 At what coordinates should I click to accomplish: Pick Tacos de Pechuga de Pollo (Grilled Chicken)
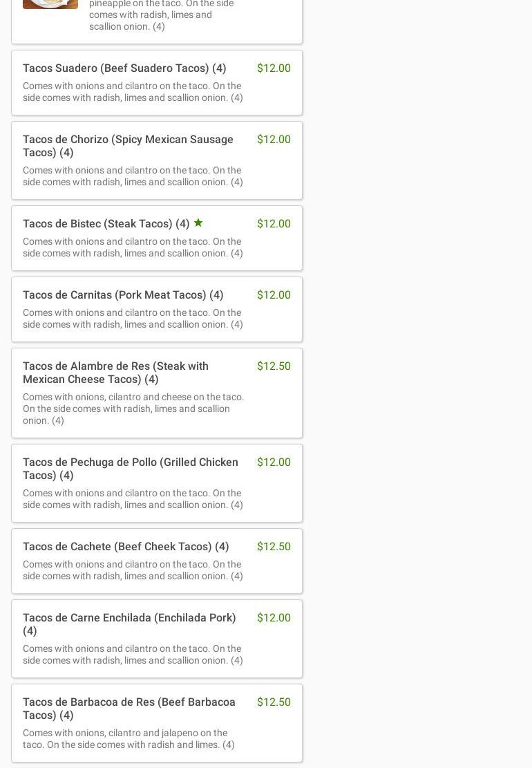pyautogui.click(x=130, y=469)
